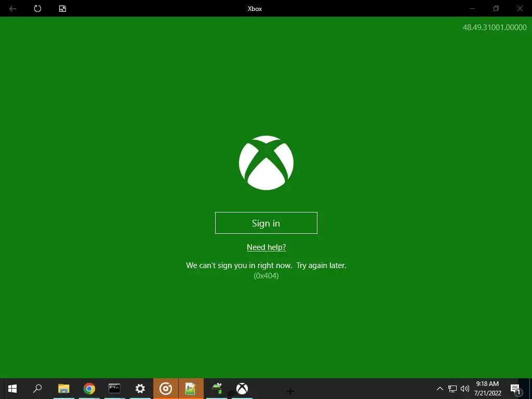Open the Settings gear in the taskbar
Image resolution: width=532 pixels, height=399 pixels.
coord(140,389)
